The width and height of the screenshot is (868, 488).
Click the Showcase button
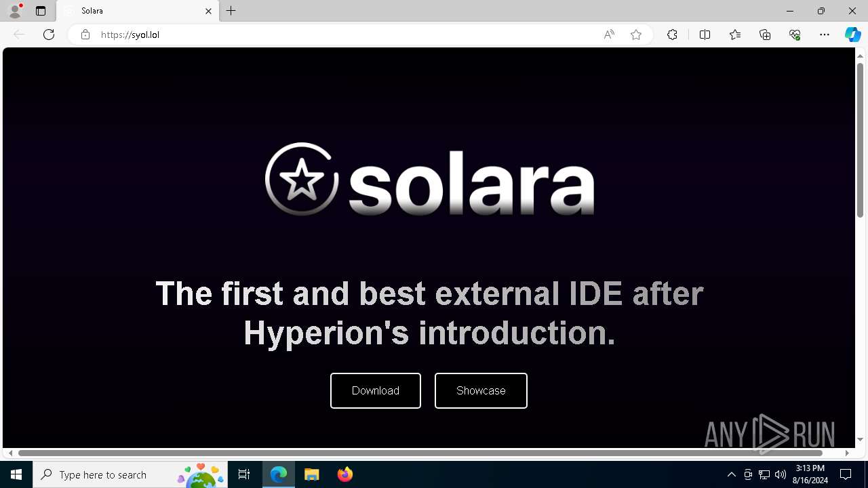pos(481,390)
